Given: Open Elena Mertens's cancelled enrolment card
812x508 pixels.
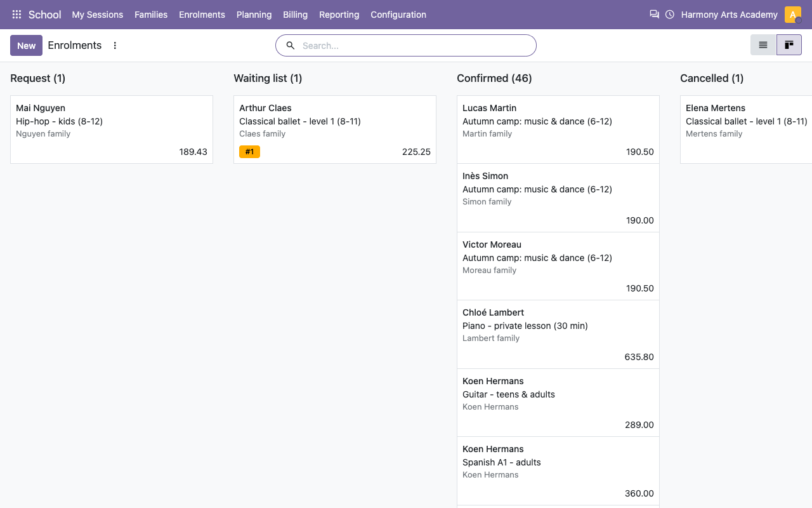Looking at the screenshot, I should click(x=746, y=130).
